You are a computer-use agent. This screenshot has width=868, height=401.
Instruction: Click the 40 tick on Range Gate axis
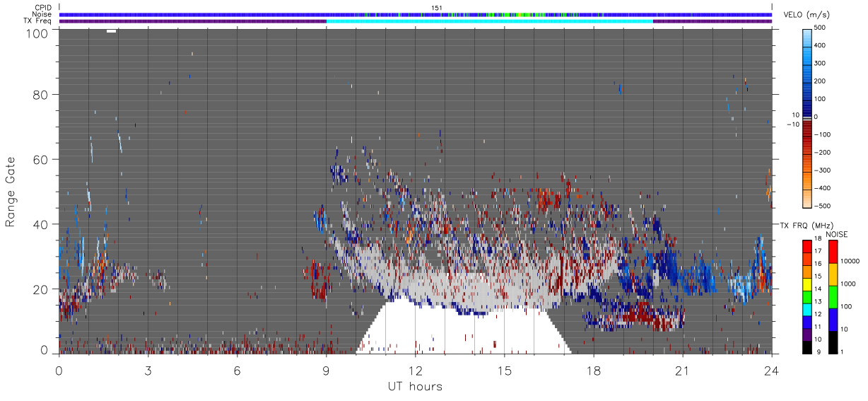click(42, 224)
